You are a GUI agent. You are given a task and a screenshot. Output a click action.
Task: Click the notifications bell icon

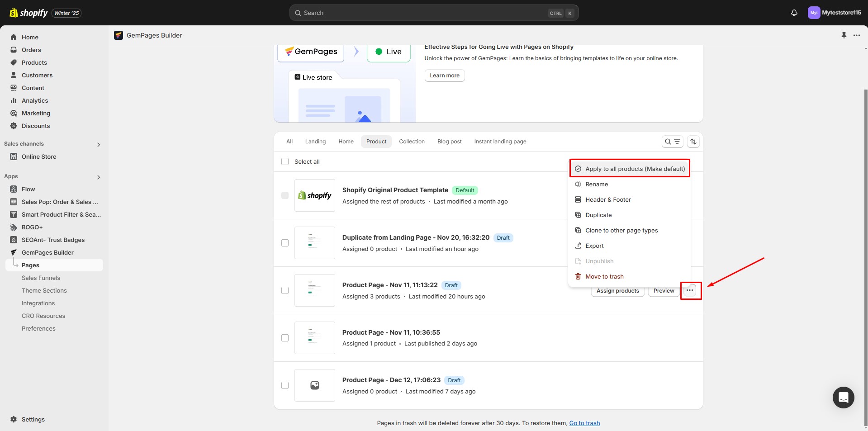[794, 13]
